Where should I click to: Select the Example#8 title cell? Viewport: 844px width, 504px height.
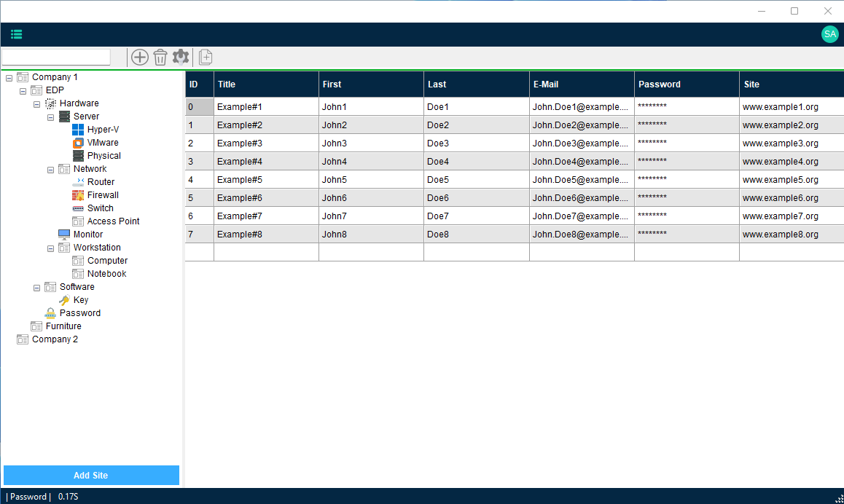point(267,235)
